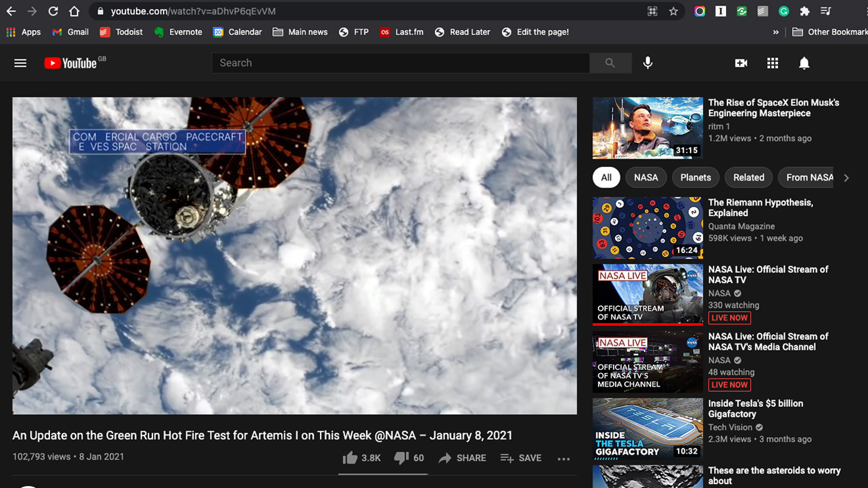
Task: Go forward with the browser forward arrow
Action: point(32,11)
